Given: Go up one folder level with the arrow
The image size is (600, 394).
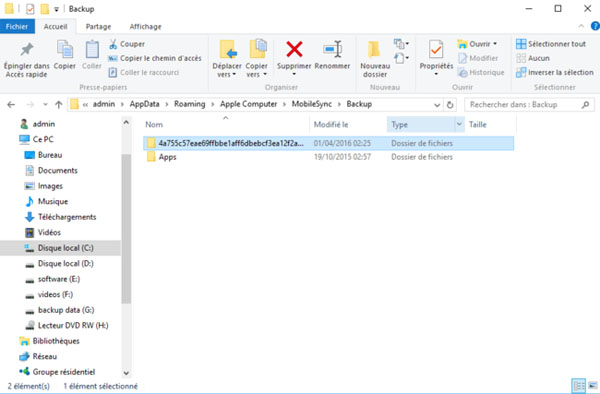Looking at the screenshot, I should tap(59, 104).
